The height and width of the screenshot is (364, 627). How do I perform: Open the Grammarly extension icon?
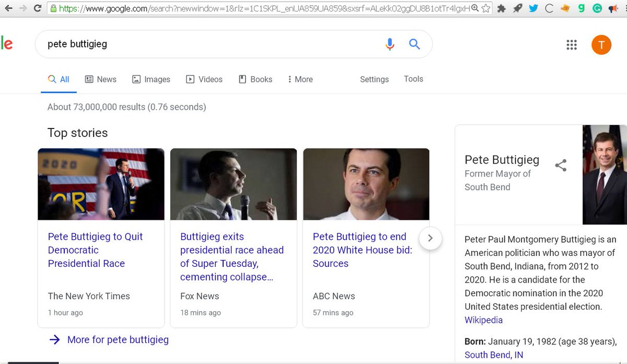click(597, 8)
